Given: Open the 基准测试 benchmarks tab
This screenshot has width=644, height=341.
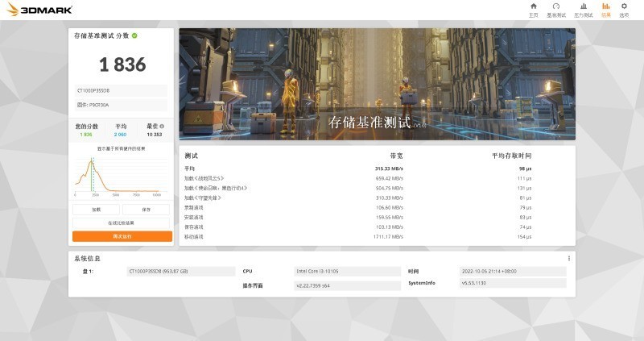Looking at the screenshot, I should (x=556, y=10).
